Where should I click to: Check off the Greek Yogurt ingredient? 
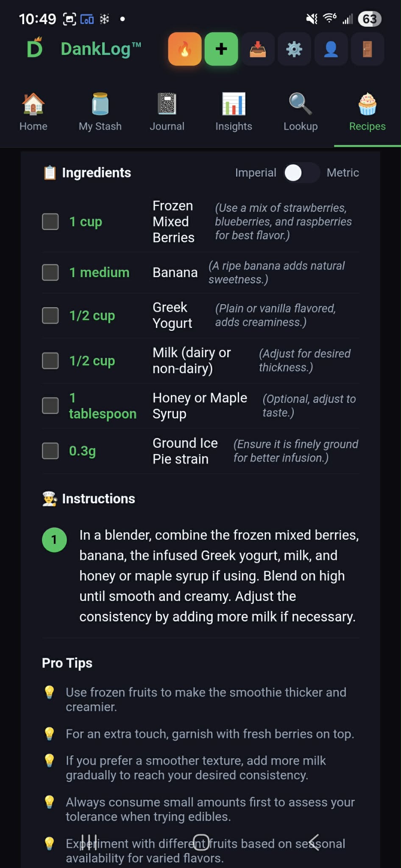(50, 315)
